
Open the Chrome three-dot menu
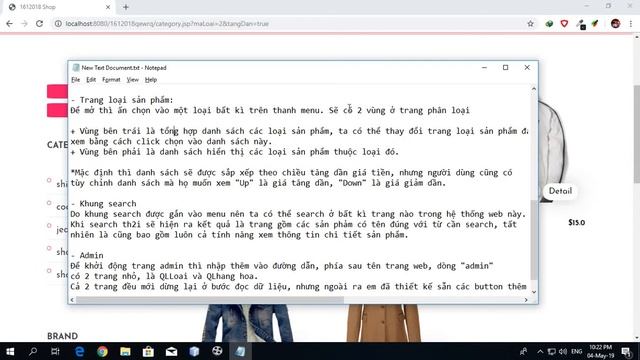pyautogui.click(x=631, y=24)
